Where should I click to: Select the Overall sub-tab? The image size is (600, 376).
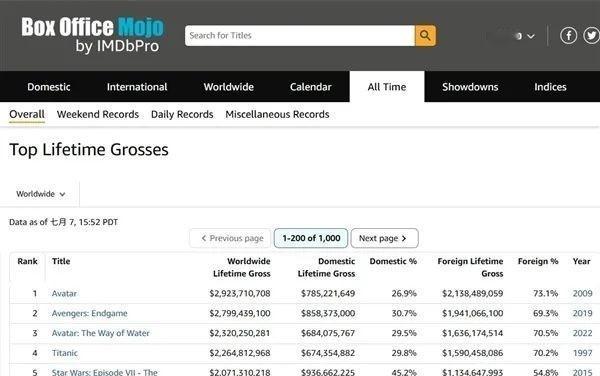pyautogui.click(x=27, y=114)
